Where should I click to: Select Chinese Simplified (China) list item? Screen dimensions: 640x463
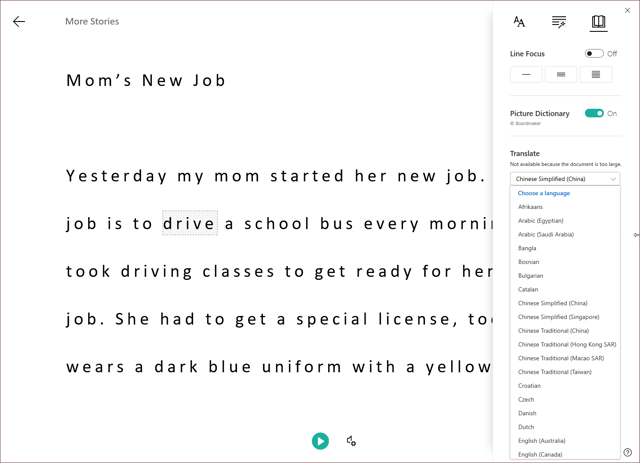coord(565,303)
